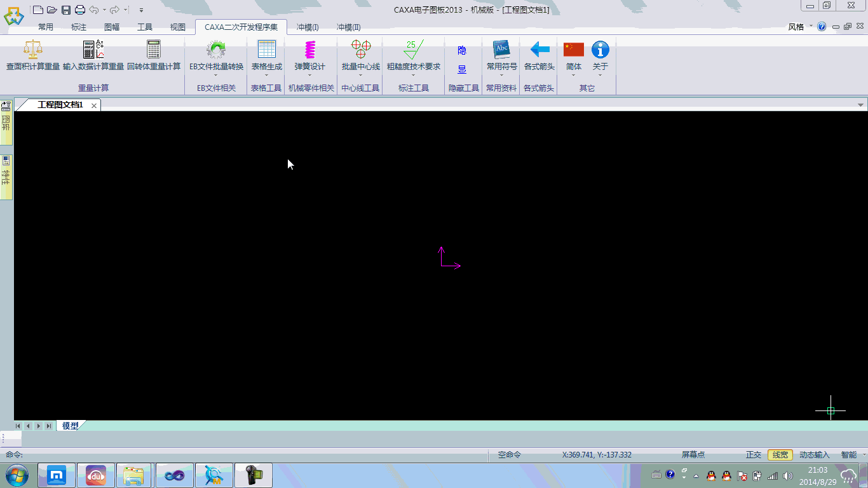Click the blue 各式箭头 arrow icon
Image resolution: width=868 pixels, height=488 pixels.
(x=539, y=50)
